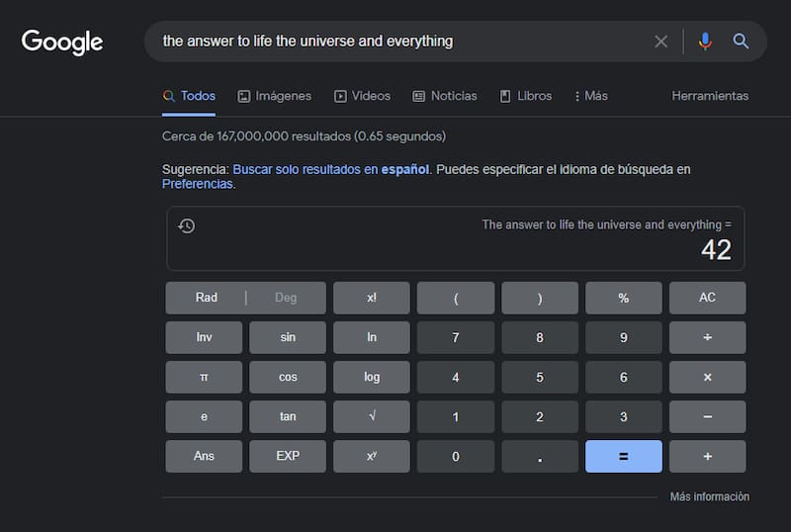The image size is (791, 532).
Task: Select the Todos tab
Action: pyautogui.click(x=189, y=96)
